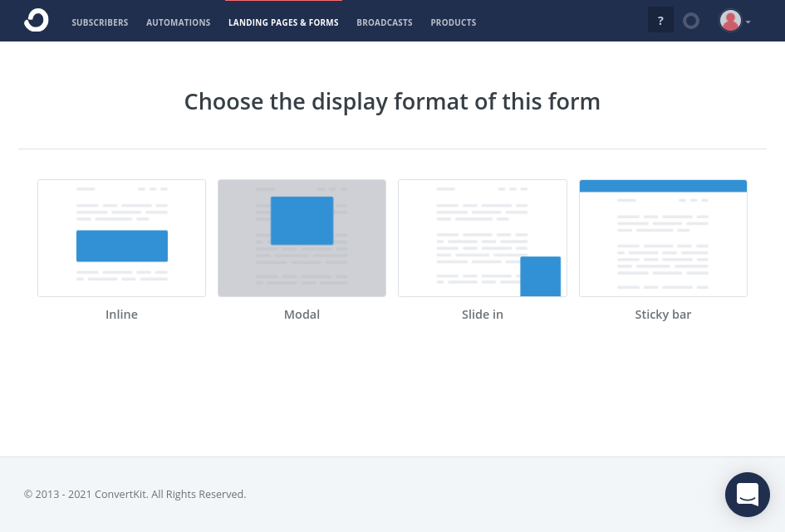Click the user avatar picture
This screenshot has width=785, height=532.
pos(730,21)
